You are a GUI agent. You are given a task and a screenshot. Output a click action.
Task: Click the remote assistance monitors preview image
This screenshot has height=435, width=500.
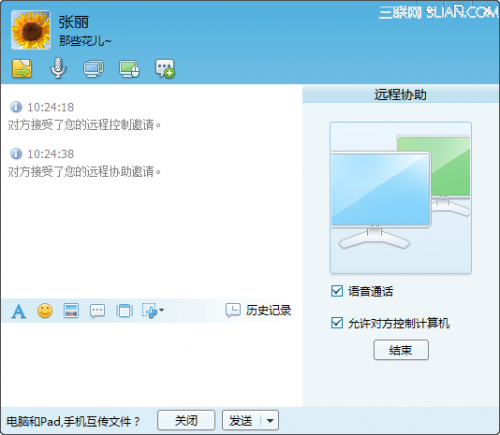point(401,198)
